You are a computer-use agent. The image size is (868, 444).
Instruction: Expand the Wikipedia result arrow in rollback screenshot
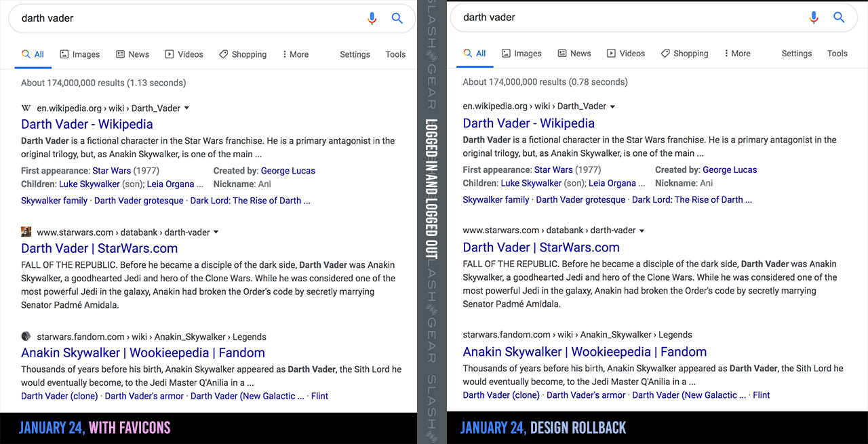(612, 106)
